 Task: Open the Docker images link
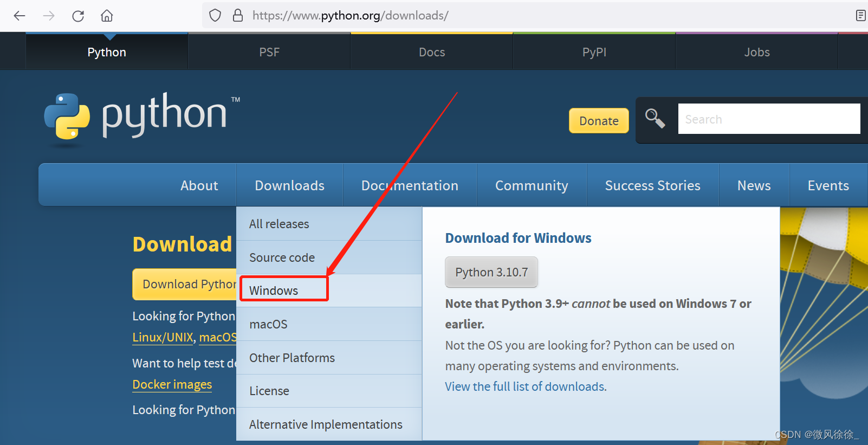tap(172, 384)
